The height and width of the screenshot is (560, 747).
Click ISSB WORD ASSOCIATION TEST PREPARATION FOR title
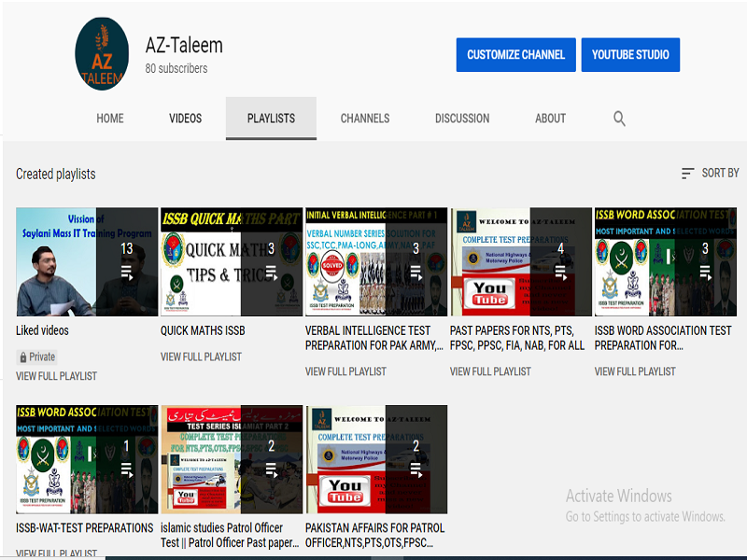click(x=663, y=338)
